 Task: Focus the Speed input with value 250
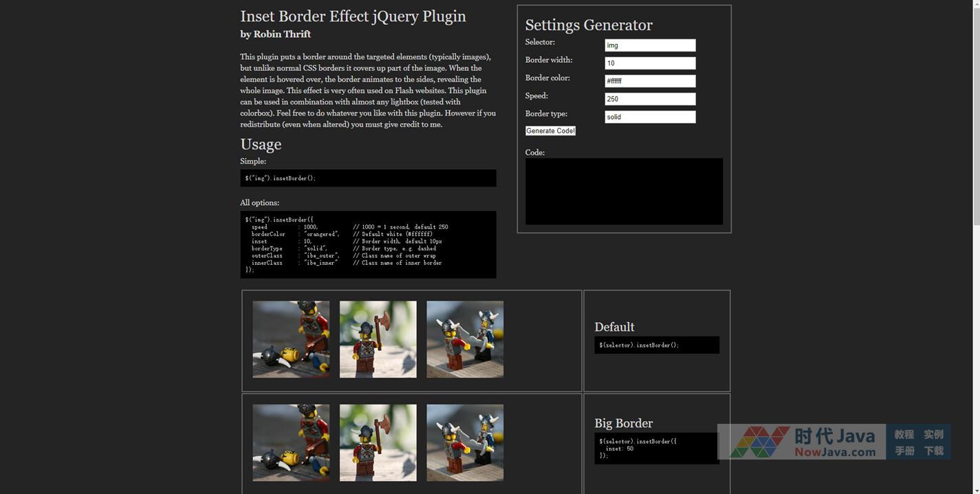point(650,99)
